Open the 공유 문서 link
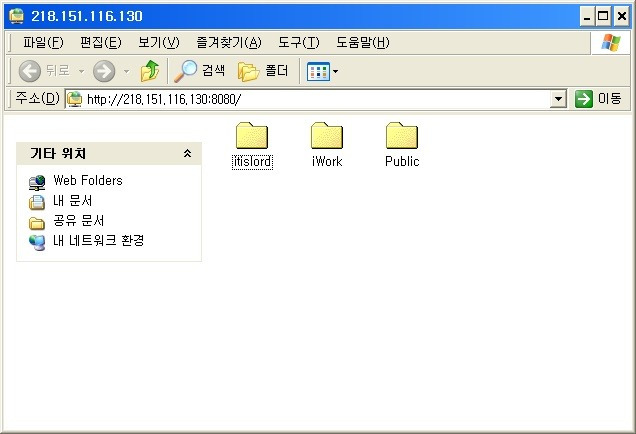The width and height of the screenshot is (636, 434). click(79, 220)
